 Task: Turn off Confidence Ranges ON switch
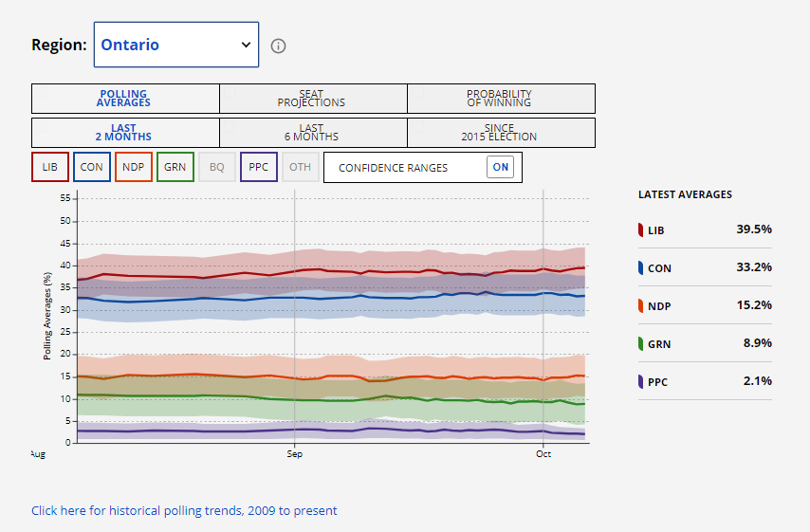coord(500,167)
